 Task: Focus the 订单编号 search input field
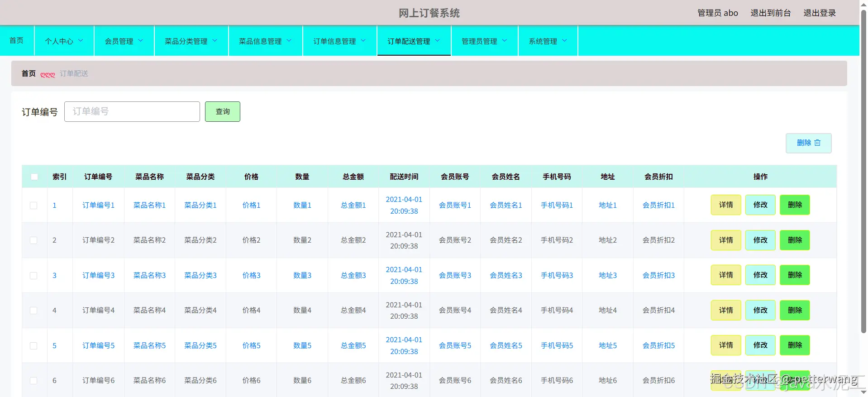(x=132, y=111)
